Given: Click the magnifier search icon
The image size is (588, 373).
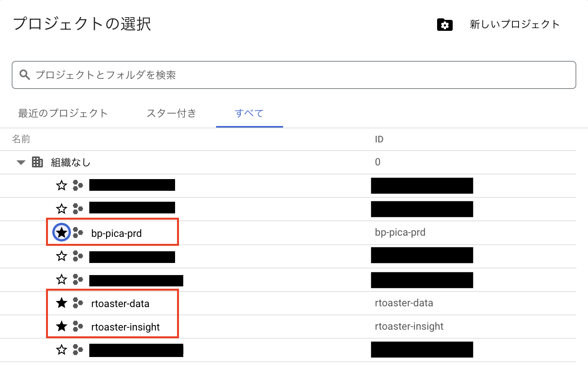Looking at the screenshot, I should coord(25,75).
